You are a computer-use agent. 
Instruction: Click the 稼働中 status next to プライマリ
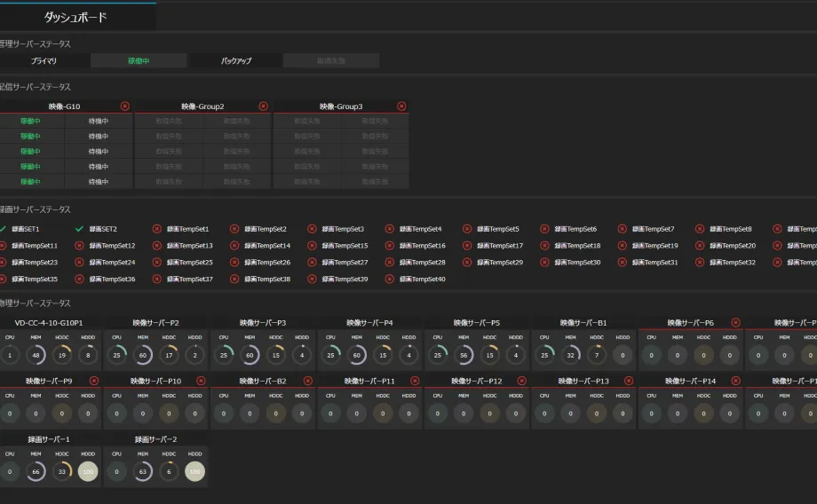139,61
